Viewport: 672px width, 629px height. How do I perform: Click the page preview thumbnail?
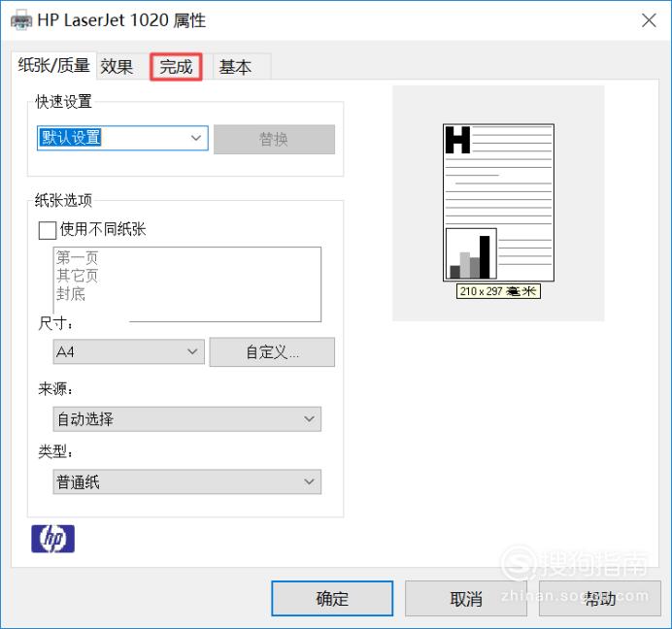pos(498,203)
